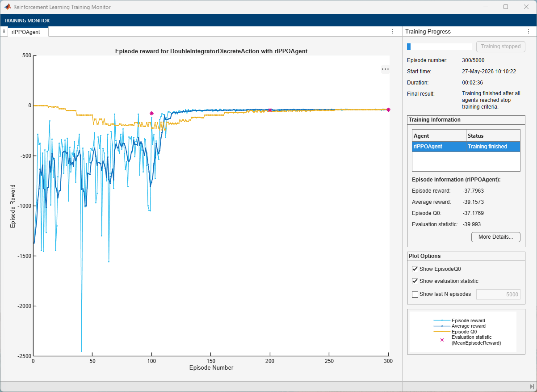This screenshot has width=537, height=392.
Task: Uncheck Show evaluation statistic checkbox
Action: click(x=415, y=281)
